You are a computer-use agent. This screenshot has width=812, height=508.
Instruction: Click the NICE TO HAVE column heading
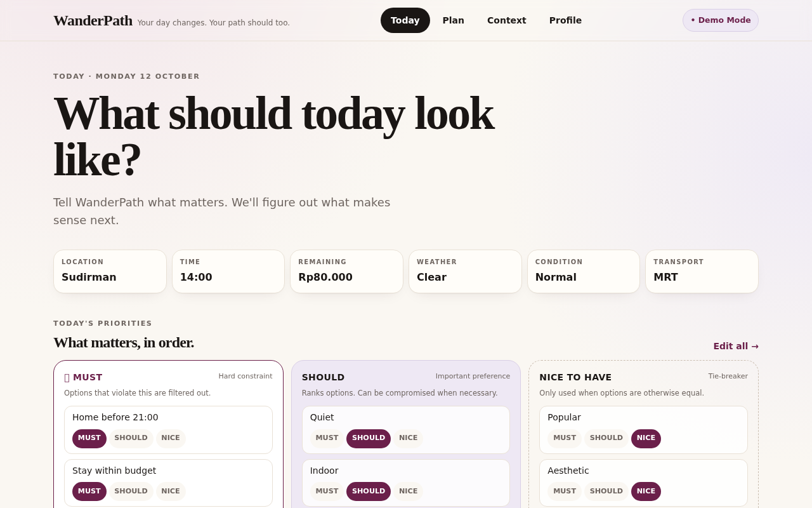pos(575,377)
